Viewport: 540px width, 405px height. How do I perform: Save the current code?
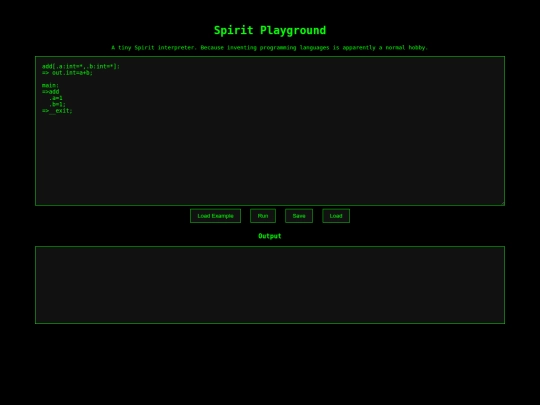point(299,216)
